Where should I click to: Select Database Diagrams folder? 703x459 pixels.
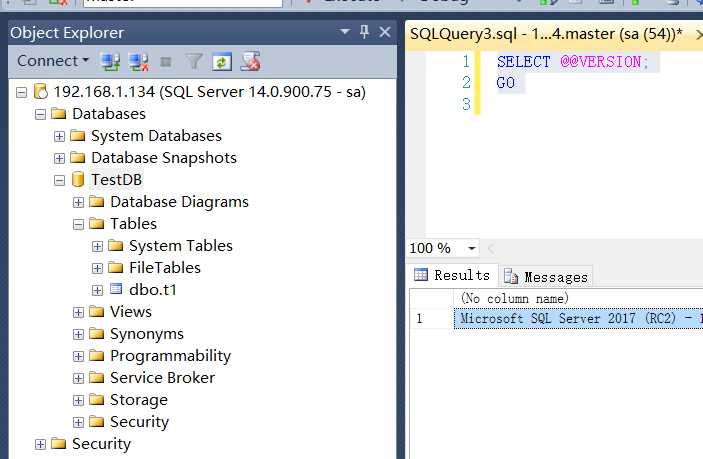click(x=179, y=202)
